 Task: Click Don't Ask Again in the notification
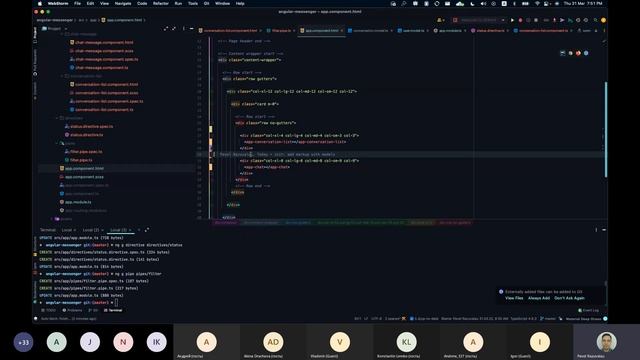click(x=569, y=298)
